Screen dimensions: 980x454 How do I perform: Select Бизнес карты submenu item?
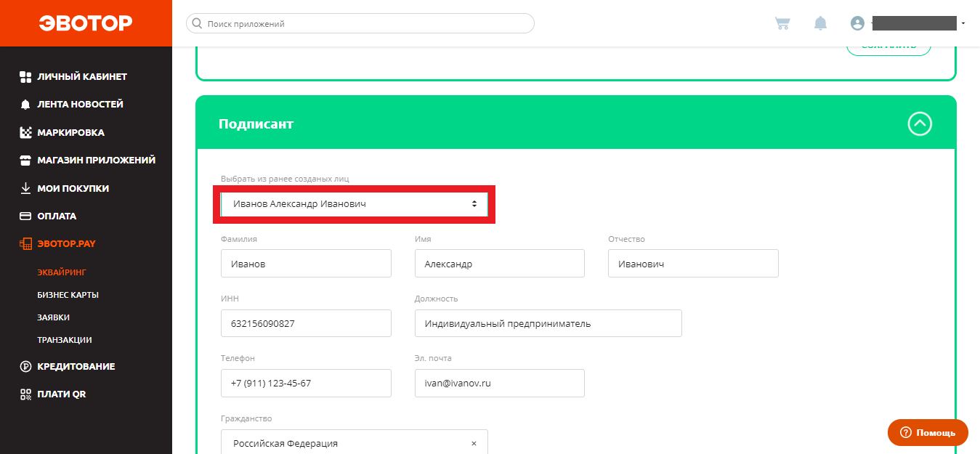68,295
